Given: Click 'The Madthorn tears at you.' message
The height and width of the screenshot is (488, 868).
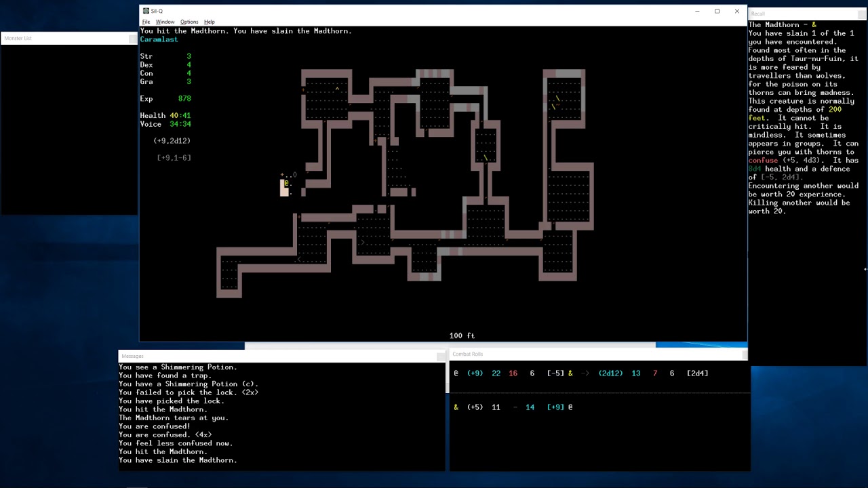Looking at the screenshot, I should coord(174,418).
